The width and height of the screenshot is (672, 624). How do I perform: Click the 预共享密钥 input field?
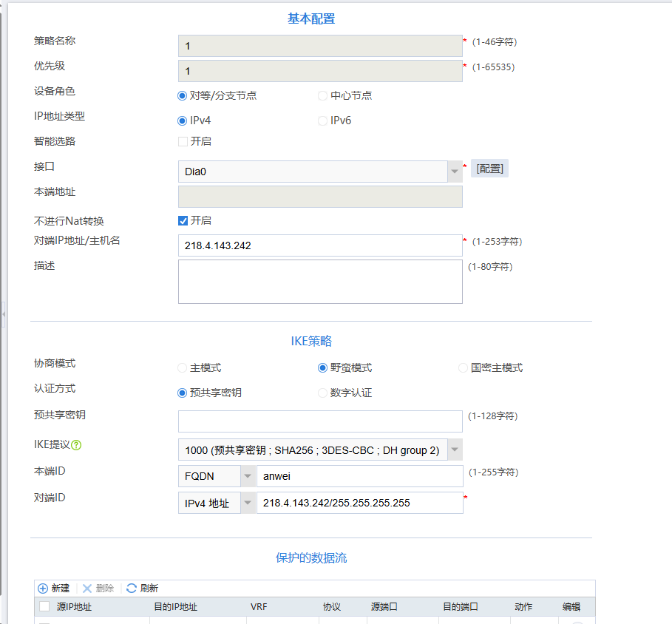pos(320,421)
